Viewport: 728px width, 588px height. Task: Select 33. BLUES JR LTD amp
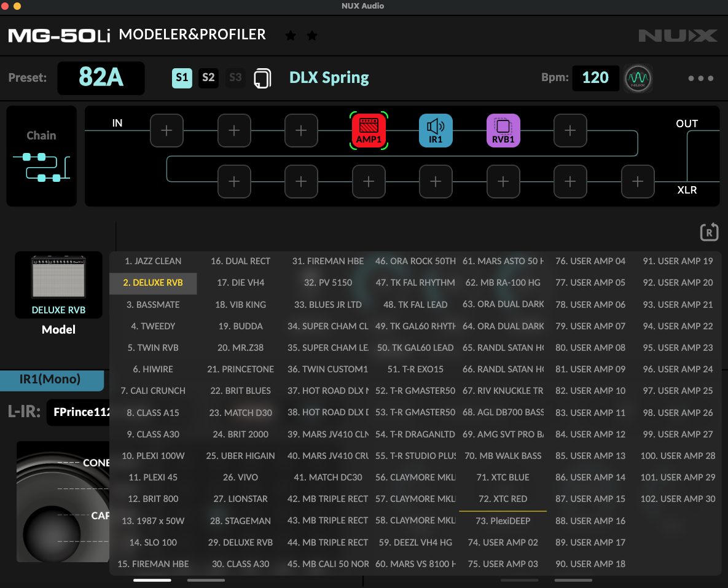(328, 305)
